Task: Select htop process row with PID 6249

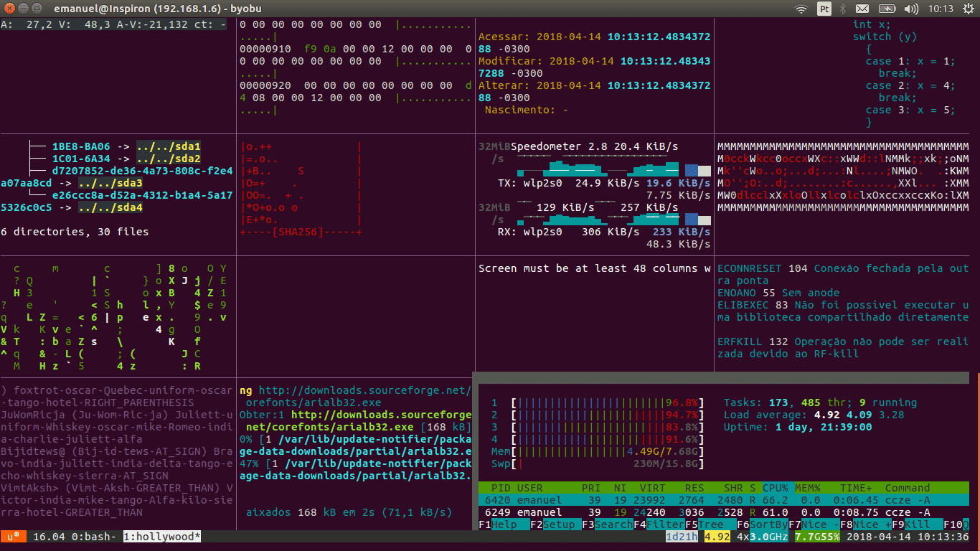Action: 723,512
